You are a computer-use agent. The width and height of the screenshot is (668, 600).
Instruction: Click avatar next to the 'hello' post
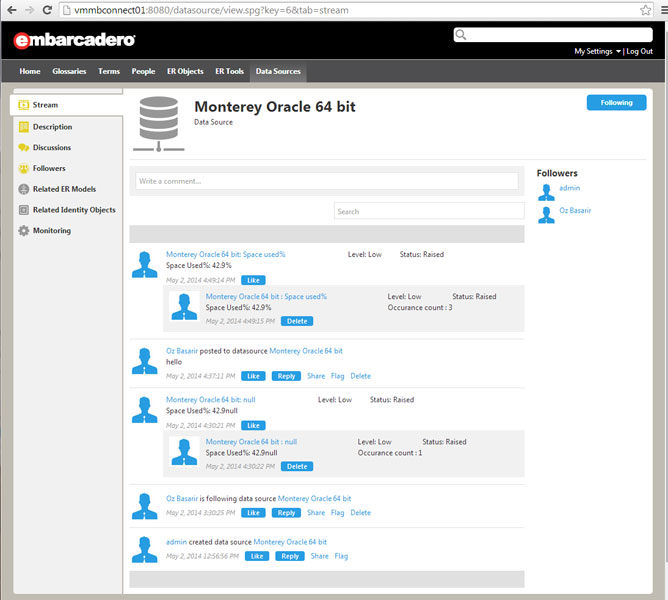click(x=144, y=361)
